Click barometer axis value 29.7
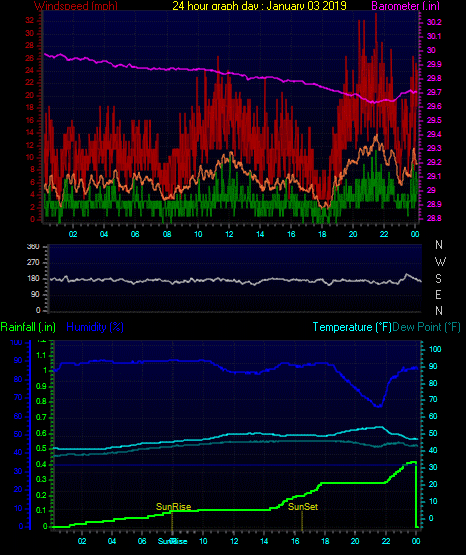This screenshot has height=555, width=466. pos(434,92)
